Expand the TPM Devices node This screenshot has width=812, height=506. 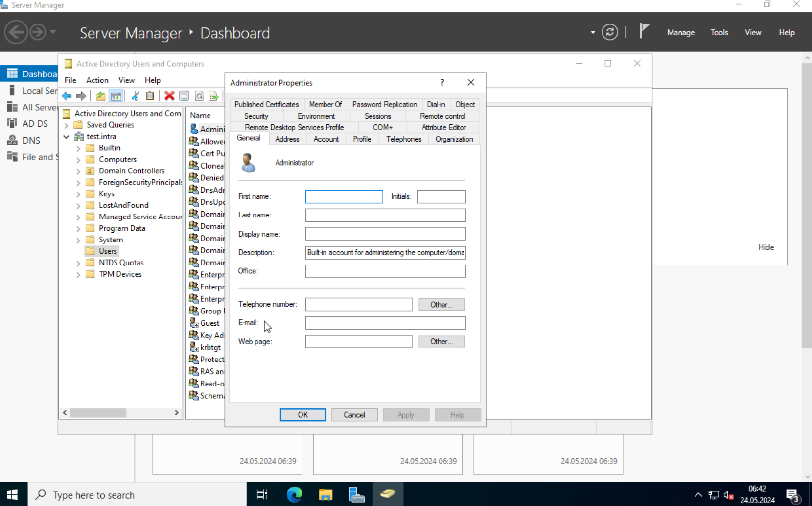(78, 274)
